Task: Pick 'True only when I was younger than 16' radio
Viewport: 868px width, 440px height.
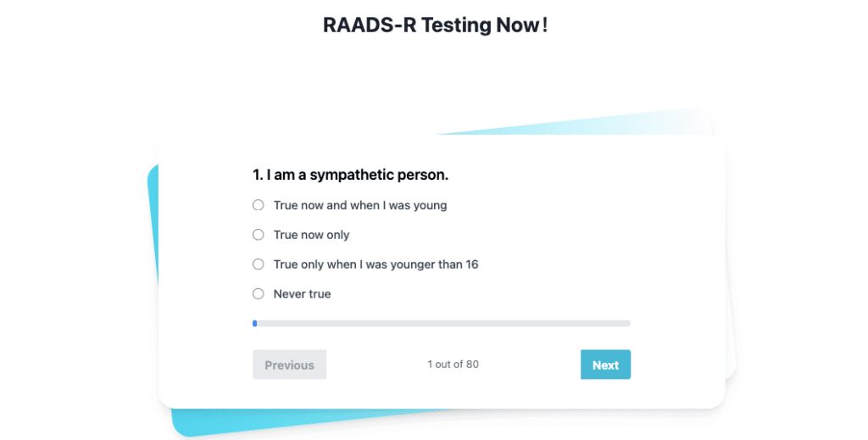Action: 259,265
